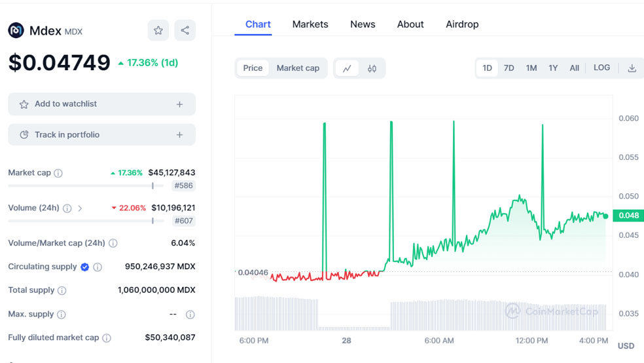This screenshot has height=363, width=644.
Task: Select the Price chart mode
Action: [253, 68]
